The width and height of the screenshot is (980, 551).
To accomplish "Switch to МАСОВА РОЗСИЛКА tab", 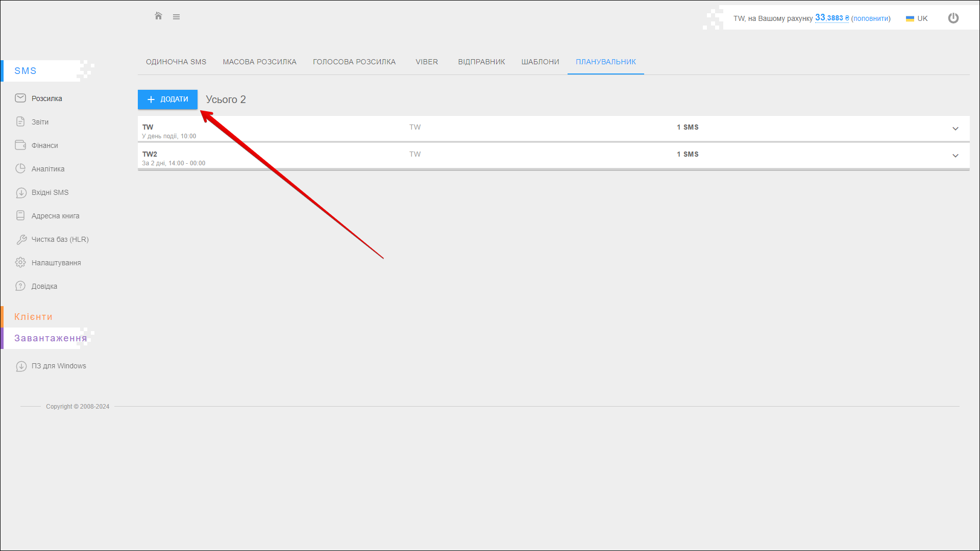I will 259,62.
